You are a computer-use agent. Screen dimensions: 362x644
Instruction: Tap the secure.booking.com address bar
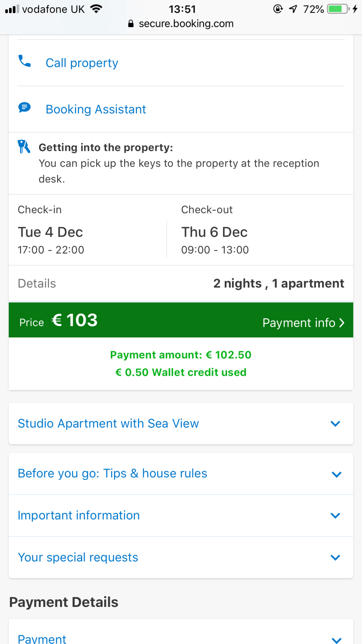(186, 24)
